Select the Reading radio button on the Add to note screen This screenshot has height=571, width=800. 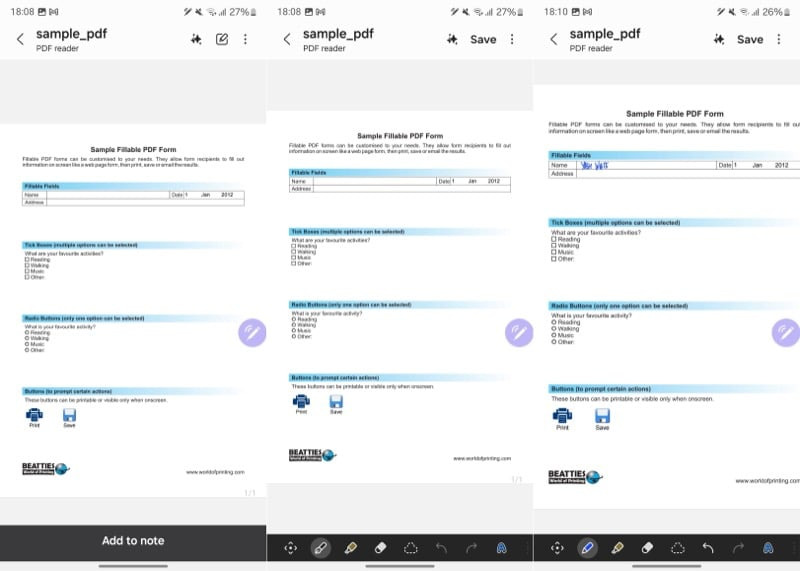coord(27,333)
